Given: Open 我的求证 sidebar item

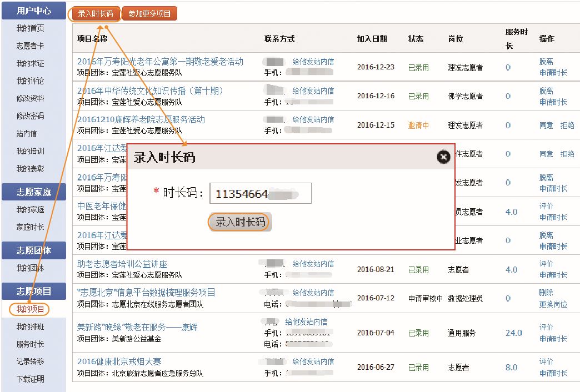Looking at the screenshot, I should 31,64.
